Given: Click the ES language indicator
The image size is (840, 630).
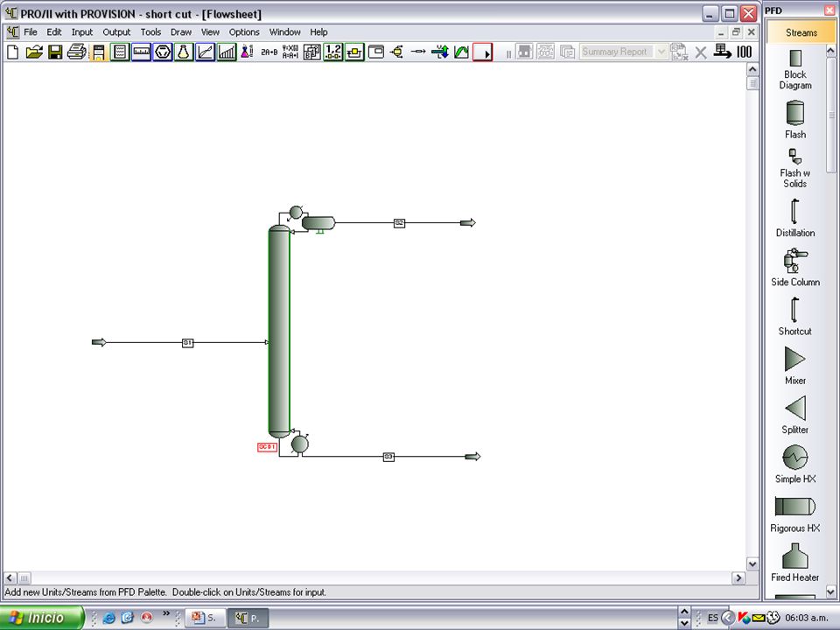Looking at the screenshot, I should 712,619.
